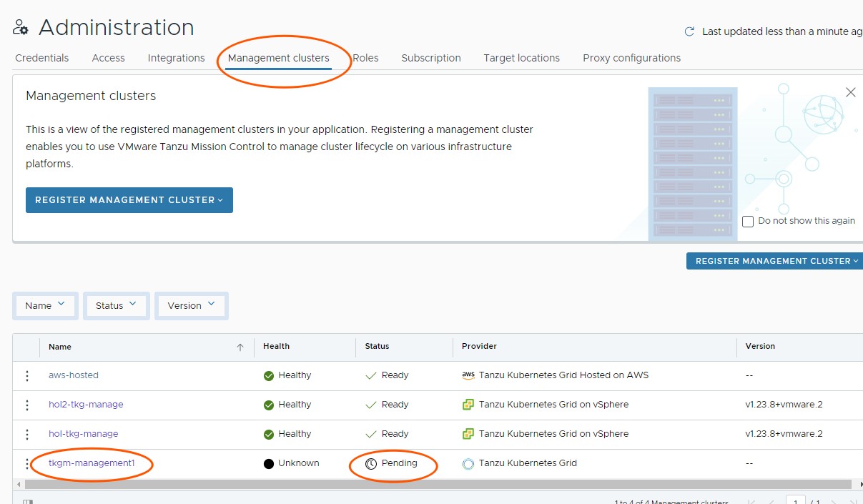Close the Management clusters info banner
863x504 pixels.
pos(850,92)
